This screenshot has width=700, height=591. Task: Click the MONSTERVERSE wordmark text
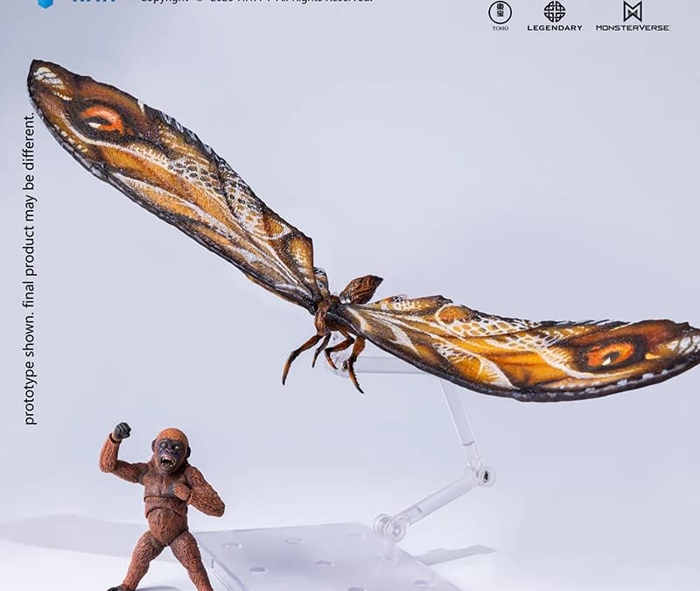634,28
